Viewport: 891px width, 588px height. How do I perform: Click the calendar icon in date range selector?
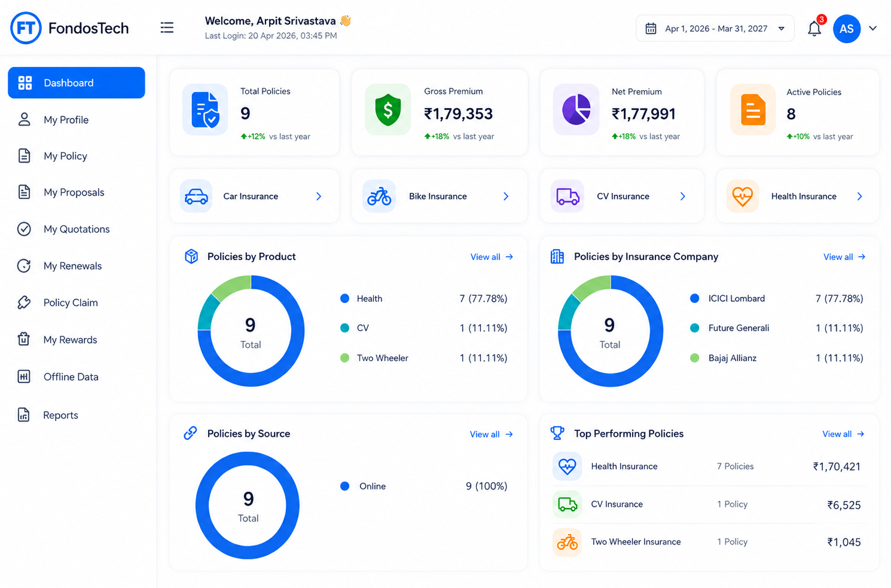(x=651, y=29)
